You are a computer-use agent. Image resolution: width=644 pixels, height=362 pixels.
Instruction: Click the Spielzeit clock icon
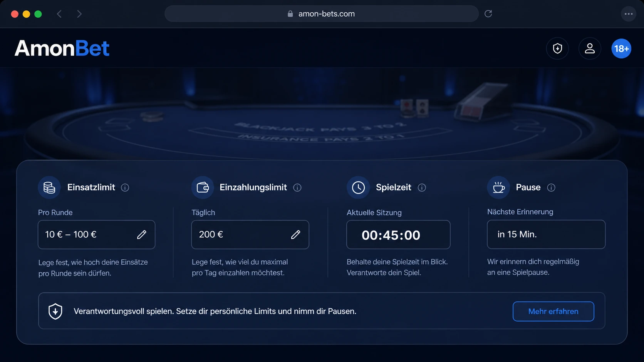point(358,187)
